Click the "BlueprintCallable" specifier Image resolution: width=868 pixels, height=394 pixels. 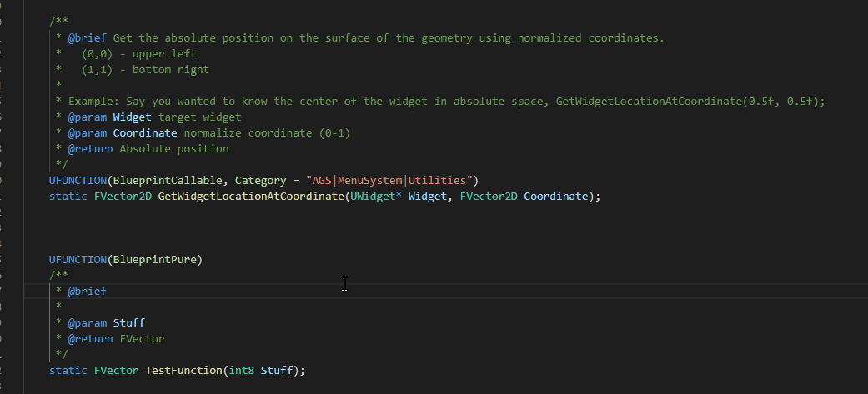[168, 181]
